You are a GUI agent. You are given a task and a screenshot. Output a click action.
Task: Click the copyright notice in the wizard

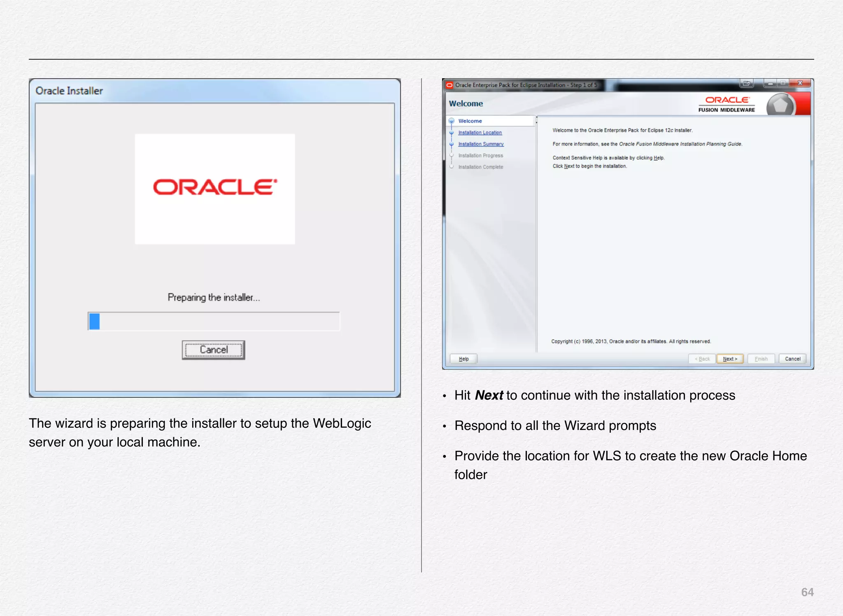631,341
